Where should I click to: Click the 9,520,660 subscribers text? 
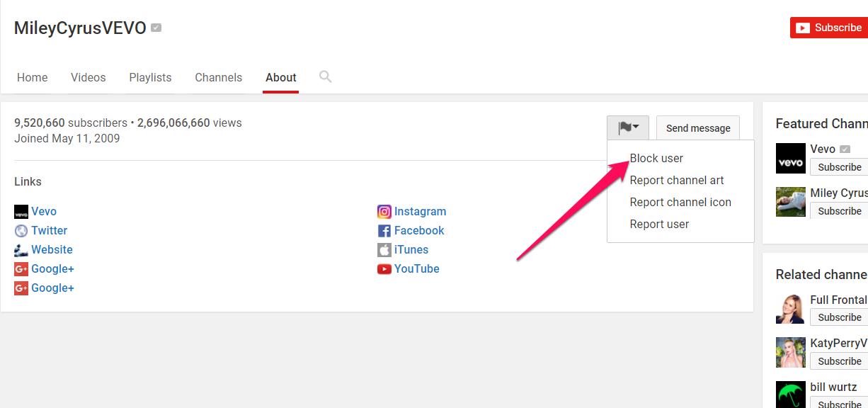[71, 123]
